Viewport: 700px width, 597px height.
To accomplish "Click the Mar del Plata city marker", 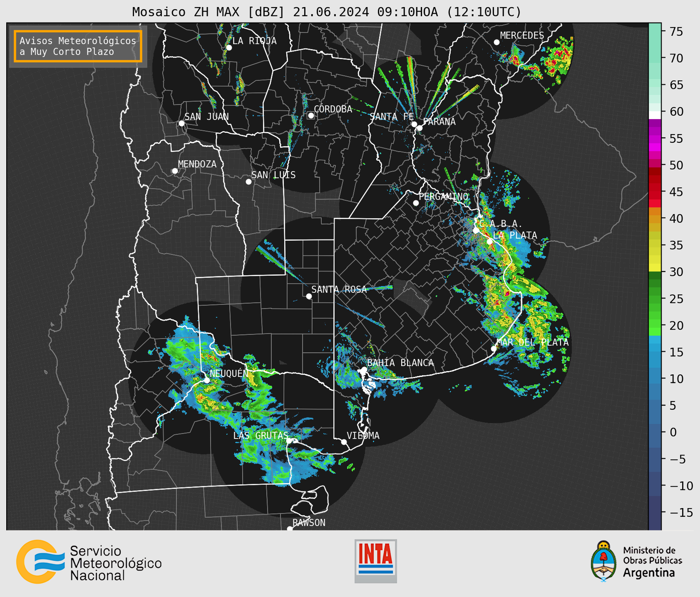I will pos(493,349).
